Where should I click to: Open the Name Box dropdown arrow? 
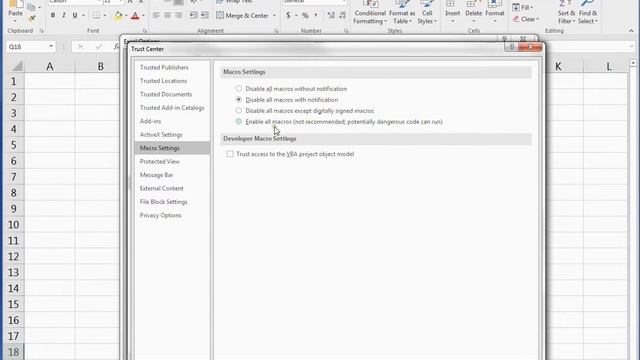click(51, 47)
